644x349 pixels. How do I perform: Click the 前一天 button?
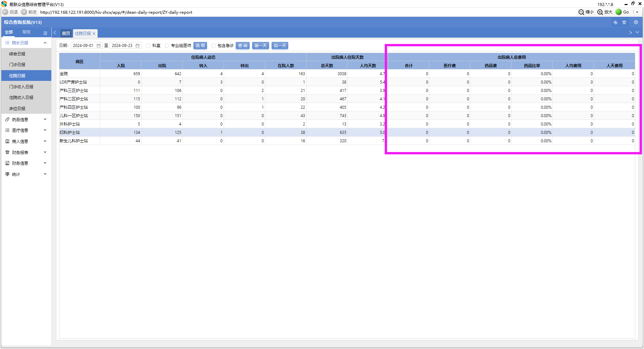261,46
